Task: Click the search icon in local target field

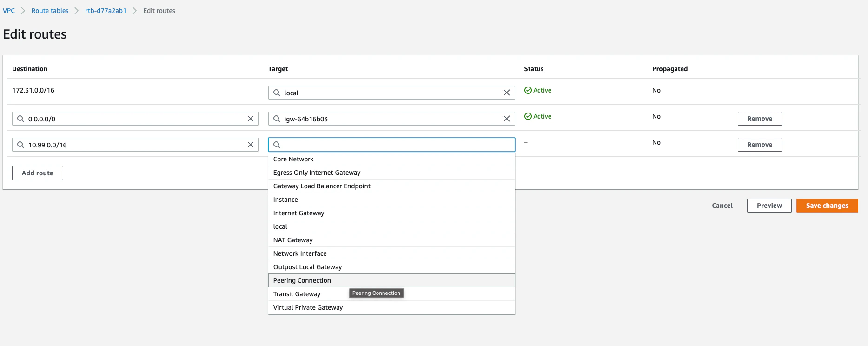Action: 277,93
